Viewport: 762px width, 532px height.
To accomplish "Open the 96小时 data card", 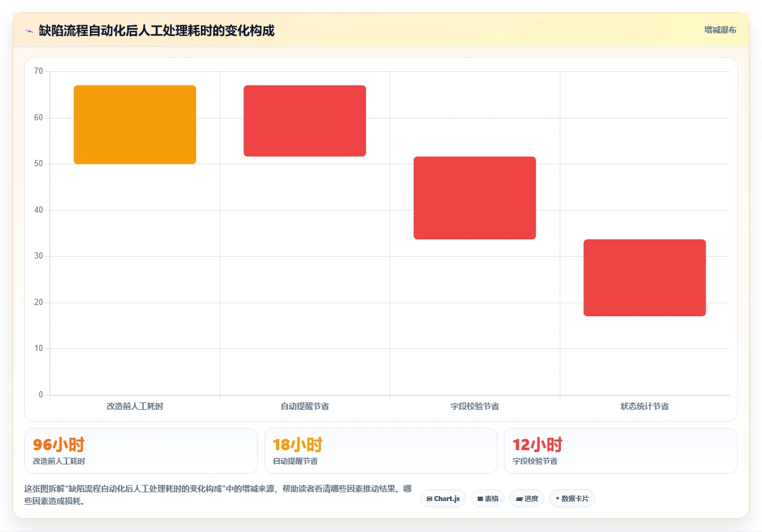I will click(x=141, y=451).
